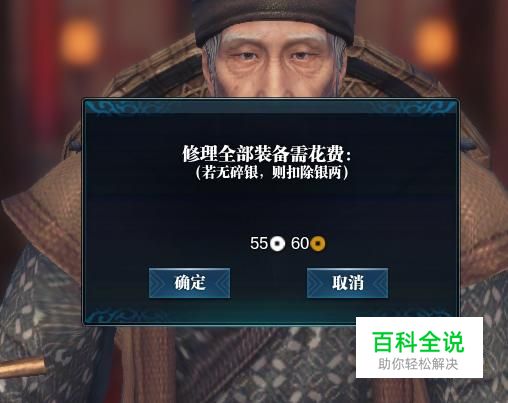This screenshot has height=403, width=508.
Task: Click the dialog's top ornamental border
Action: [x=271, y=107]
